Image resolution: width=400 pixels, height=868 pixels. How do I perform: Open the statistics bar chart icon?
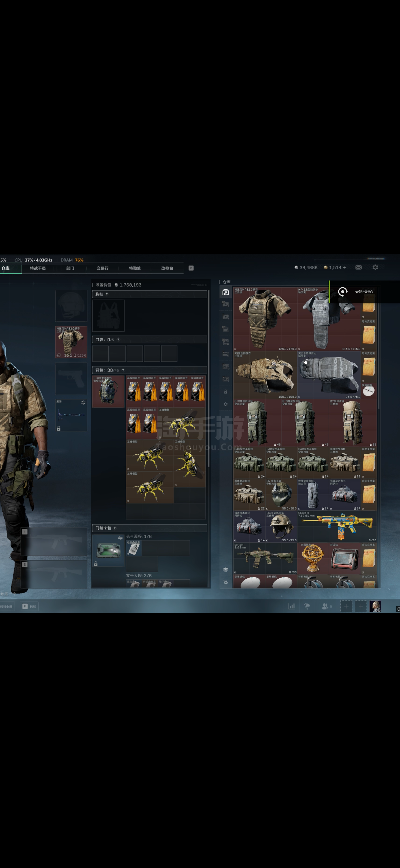point(291,606)
